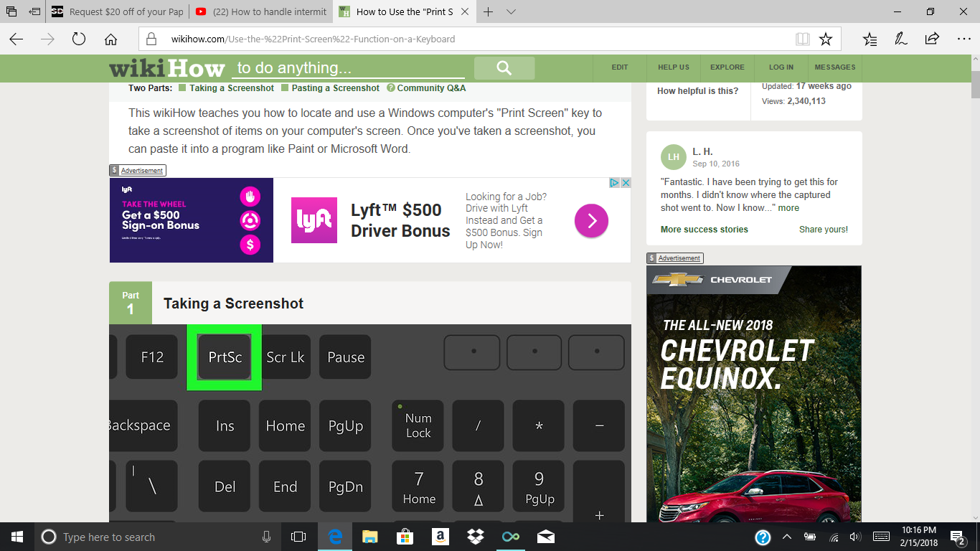Open the EXPLORE menu on wikiHow
This screenshot has width=980, height=551.
[x=727, y=67]
